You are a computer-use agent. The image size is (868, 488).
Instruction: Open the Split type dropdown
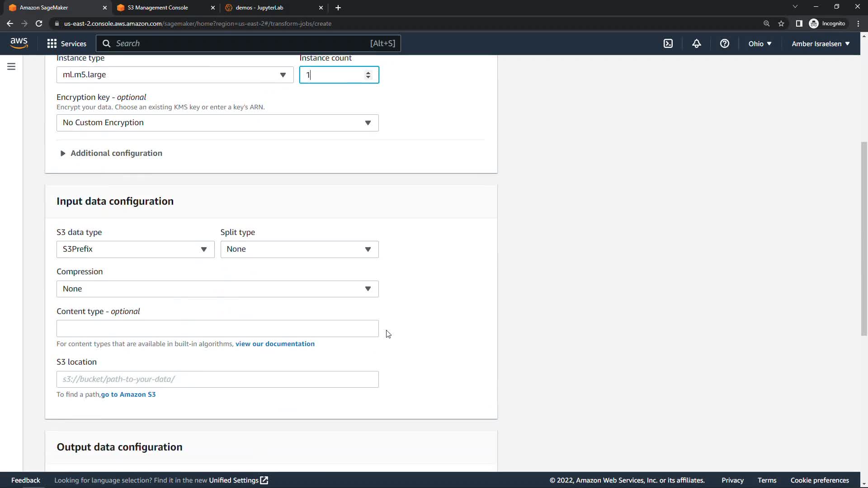pyautogui.click(x=299, y=249)
